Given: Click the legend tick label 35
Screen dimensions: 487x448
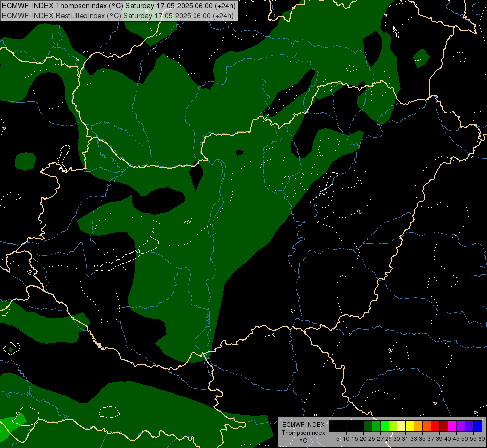Looking at the screenshot, I should point(422,439).
